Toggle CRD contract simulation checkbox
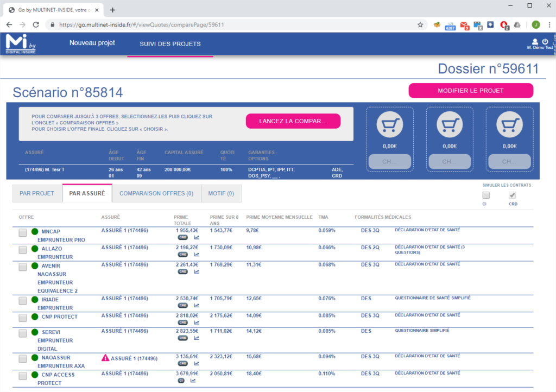556x392 pixels. (x=513, y=195)
